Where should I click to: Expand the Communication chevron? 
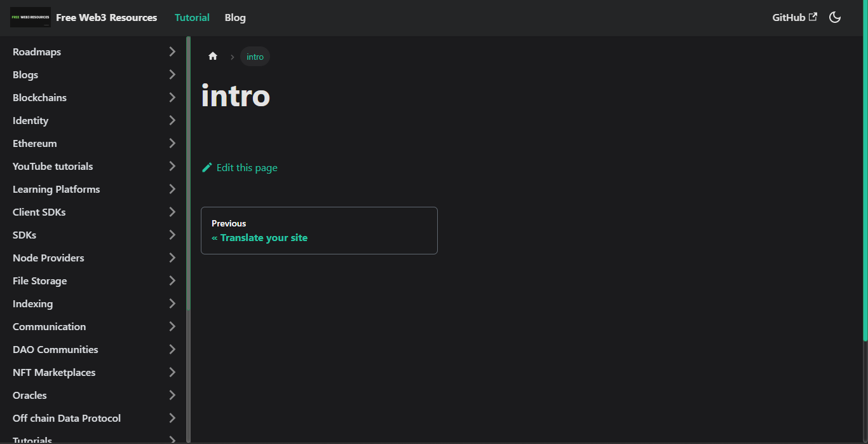[172, 326]
